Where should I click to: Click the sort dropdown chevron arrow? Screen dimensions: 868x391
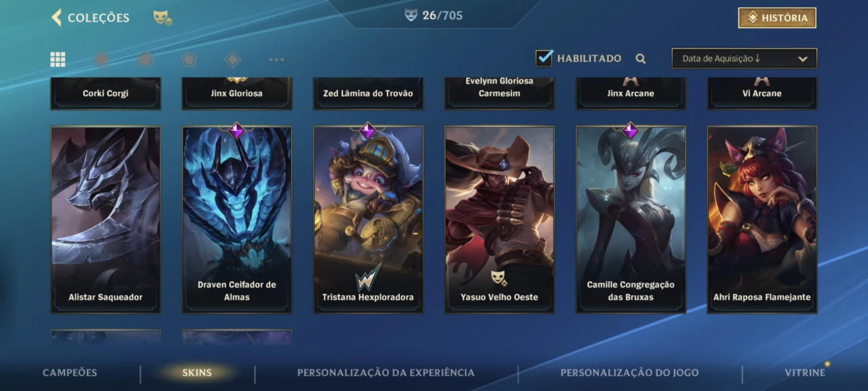click(x=802, y=59)
